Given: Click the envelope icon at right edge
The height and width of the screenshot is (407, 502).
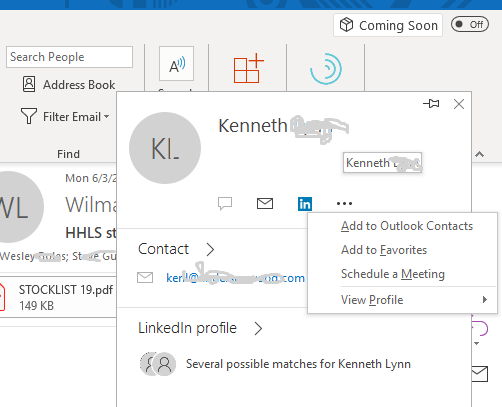Looking at the screenshot, I should 480,374.
